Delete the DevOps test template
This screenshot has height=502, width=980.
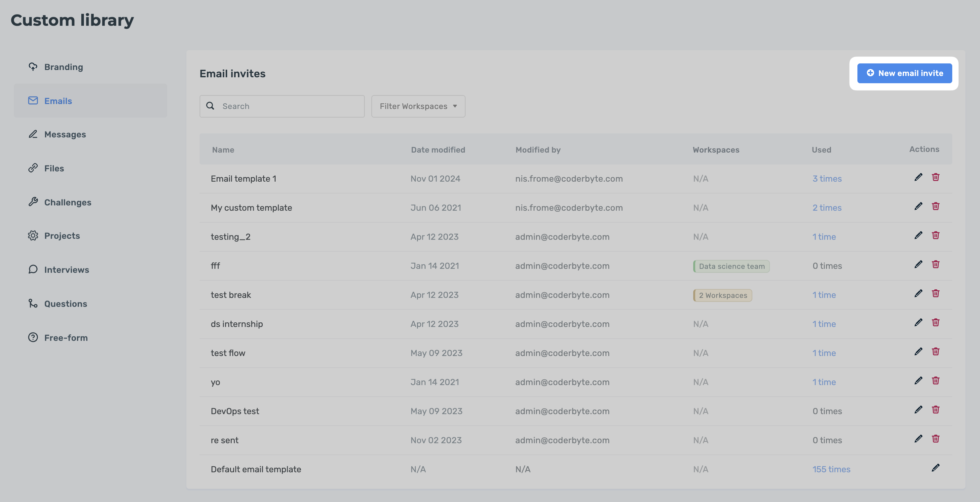pyautogui.click(x=935, y=410)
